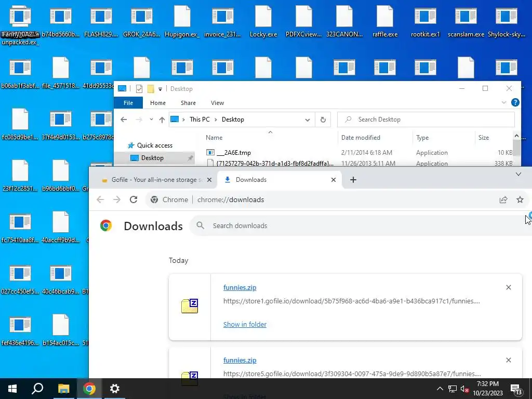
Task: Select the Hupigon.ex_ desktop file
Action: (x=182, y=21)
